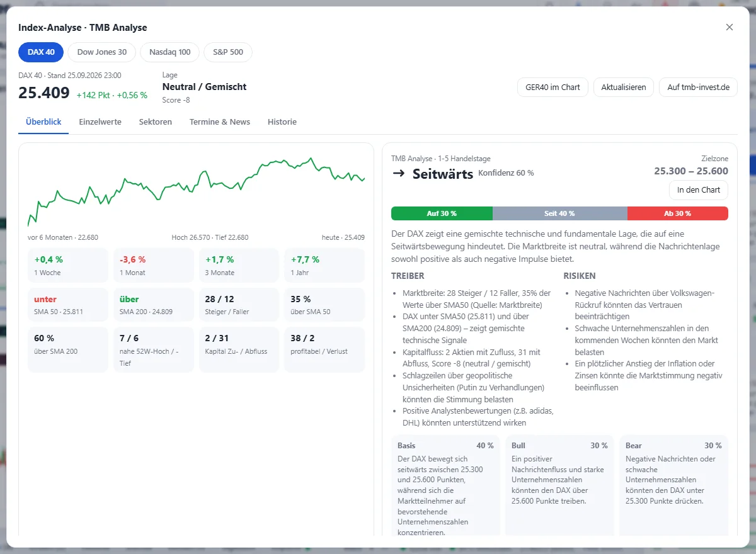Click the Zielzone 25.300 – 25.600 value

click(691, 171)
